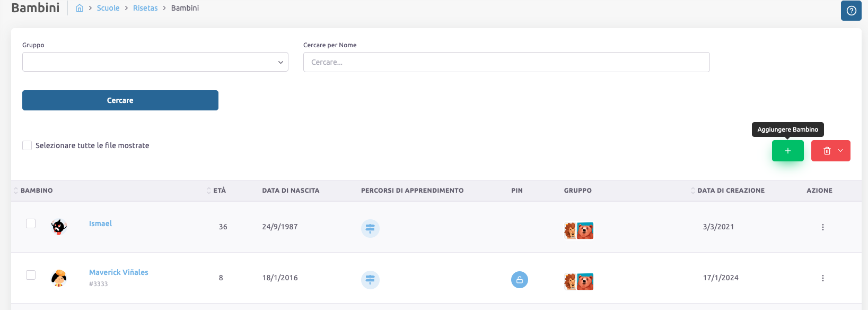Go to Scuole in breadcrumb
Image resolution: width=868 pixels, height=310 pixels.
tap(108, 8)
